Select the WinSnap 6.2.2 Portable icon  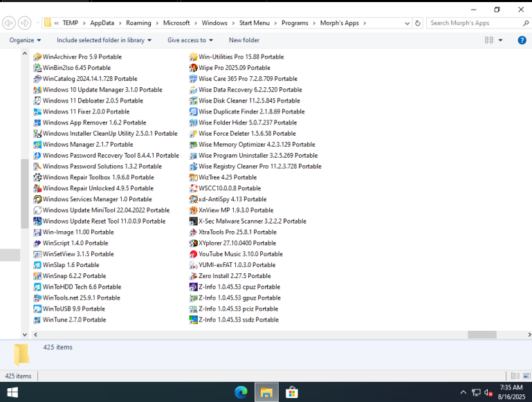tap(37, 276)
